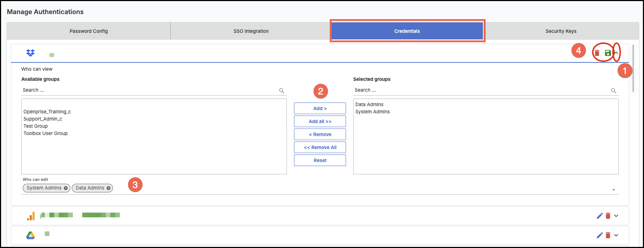Edit the Google Drive credential pencil icon
This screenshot has height=248, width=644.
coord(600,235)
